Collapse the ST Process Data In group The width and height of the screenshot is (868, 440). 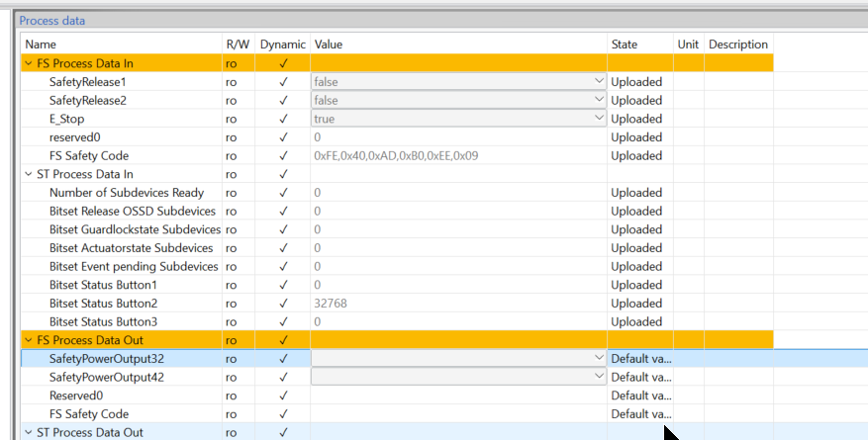click(x=29, y=174)
